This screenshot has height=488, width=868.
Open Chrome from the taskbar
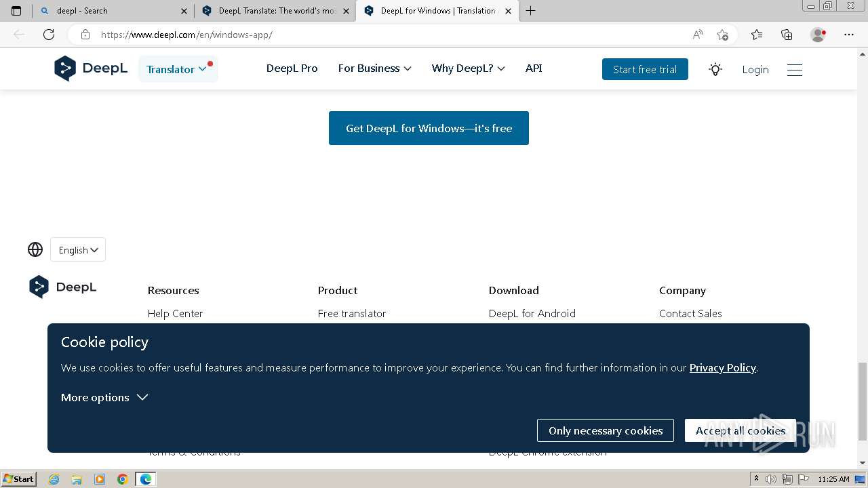[123, 479]
